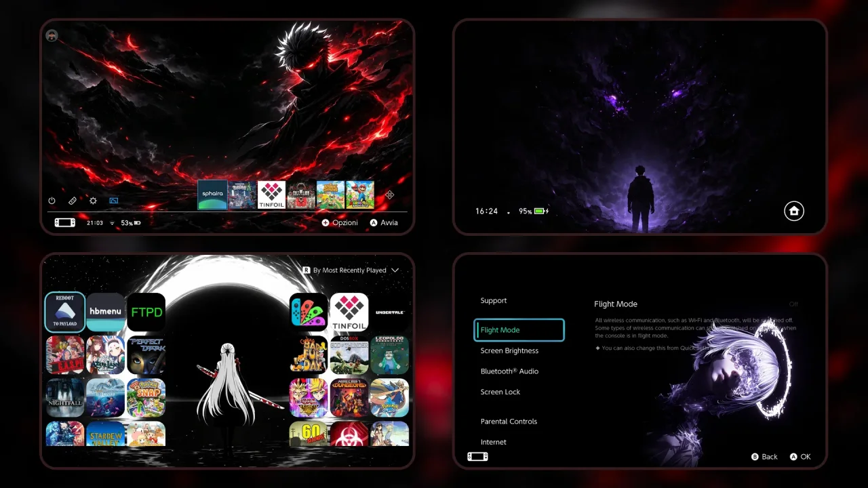
Task: Launch the Cult of the Lamb tile
Action: [x=301, y=195]
